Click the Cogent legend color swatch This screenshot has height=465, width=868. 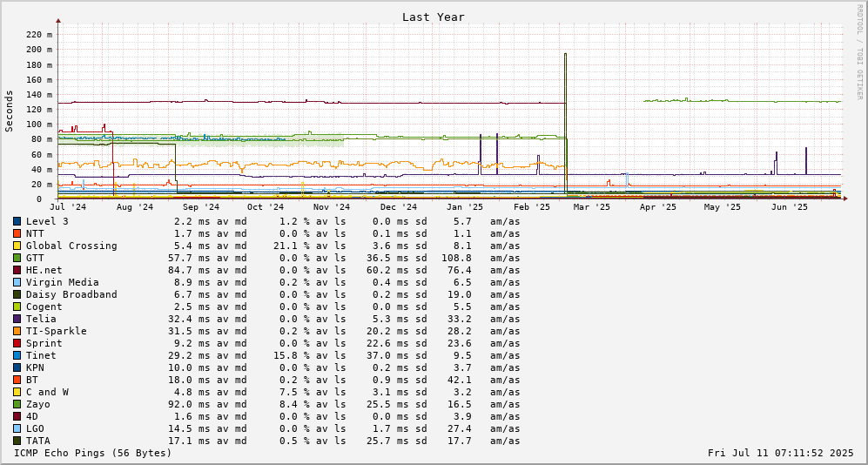(17, 307)
